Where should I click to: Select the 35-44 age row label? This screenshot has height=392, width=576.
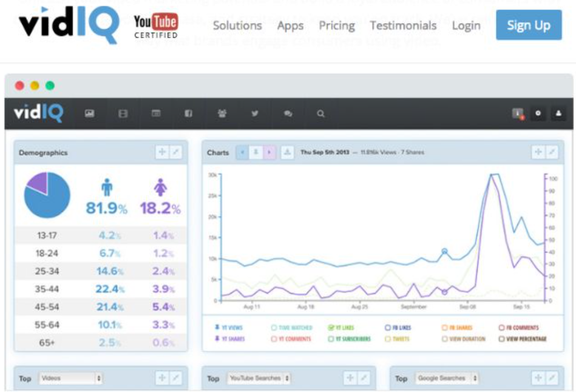[x=47, y=289]
